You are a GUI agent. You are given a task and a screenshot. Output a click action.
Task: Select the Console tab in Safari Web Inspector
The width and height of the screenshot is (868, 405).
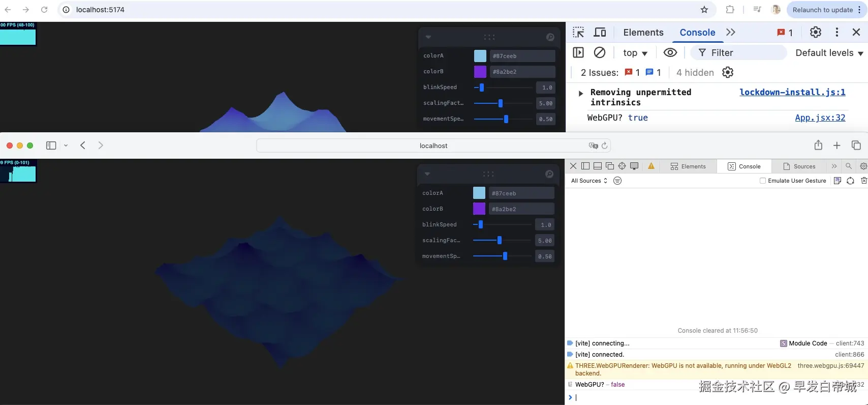[x=745, y=166]
